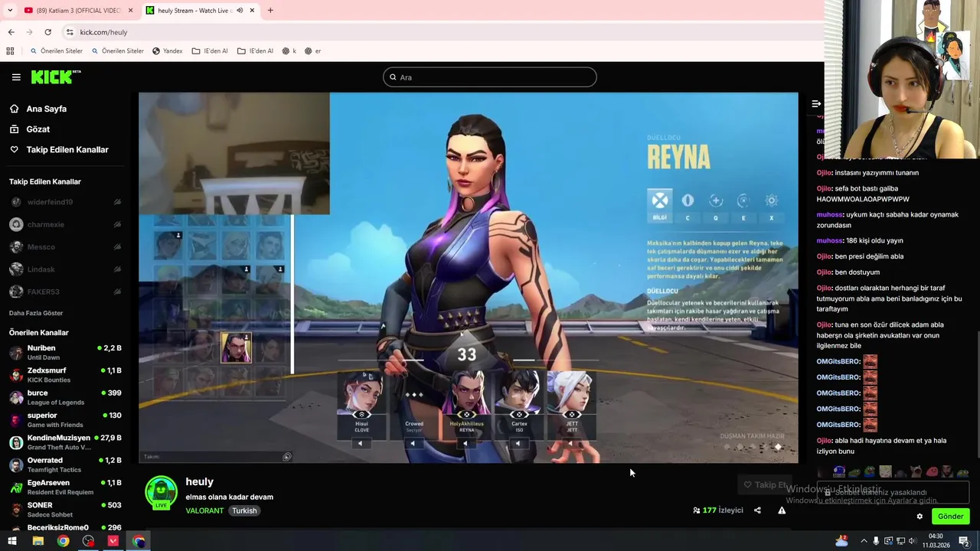Open the charmexie followed channel
This screenshot has height=551, width=980.
pyautogui.click(x=65, y=225)
